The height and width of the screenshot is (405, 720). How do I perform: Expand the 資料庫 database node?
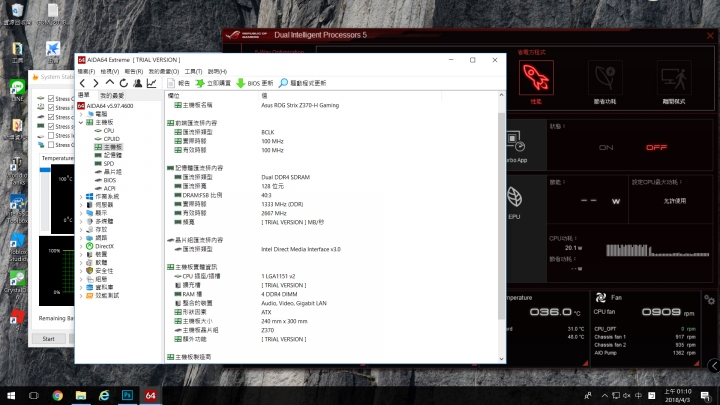coord(81,287)
